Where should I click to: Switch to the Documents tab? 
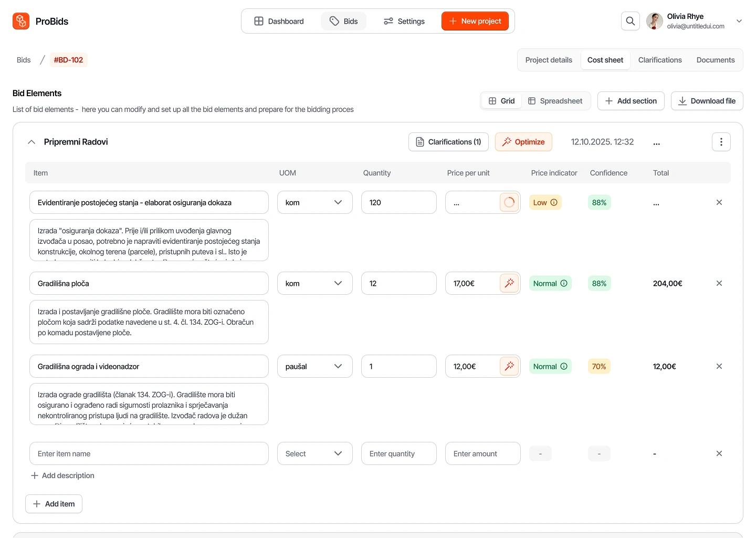tap(716, 60)
